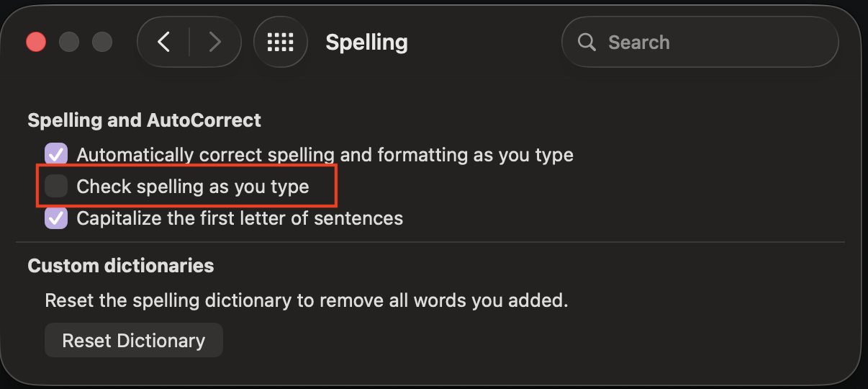Show all settings via the grid icon
This screenshot has width=868, height=389.
coord(281,43)
